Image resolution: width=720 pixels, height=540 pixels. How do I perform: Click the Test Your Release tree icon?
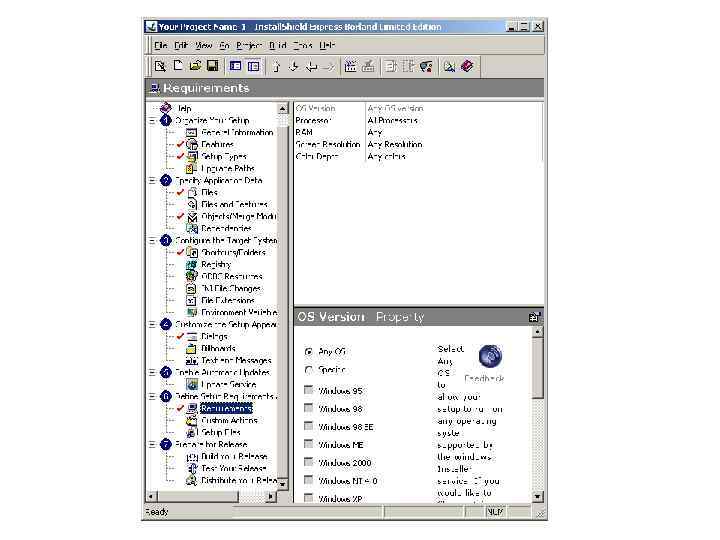[x=191, y=468]
